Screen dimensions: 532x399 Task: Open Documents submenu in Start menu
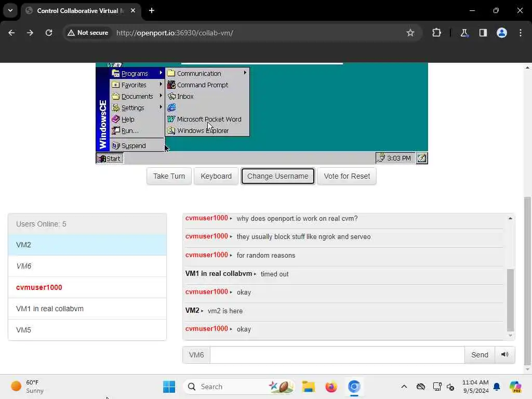137,96
